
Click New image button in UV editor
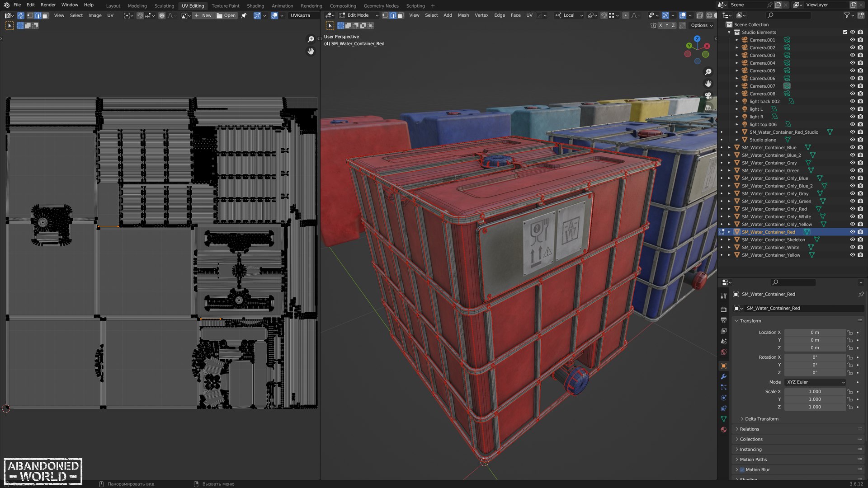coord(203,15)
